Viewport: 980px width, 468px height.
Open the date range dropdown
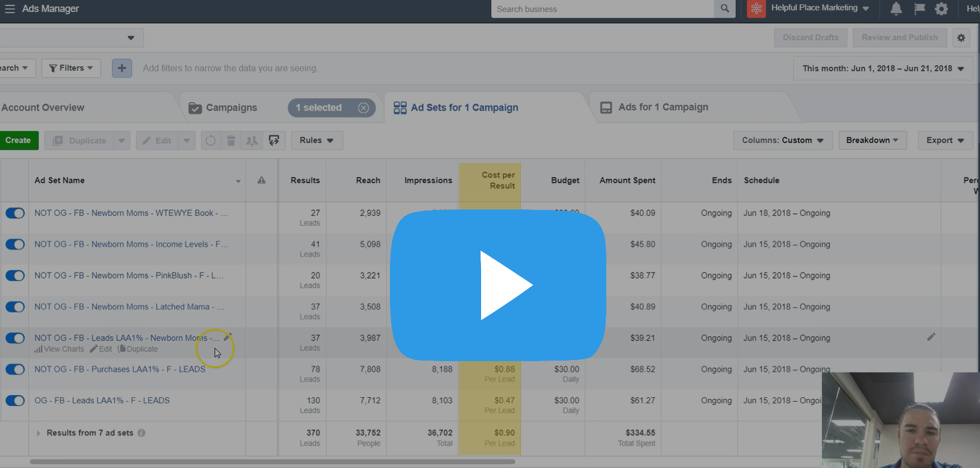pyautogui.click(x=883, y=69)
